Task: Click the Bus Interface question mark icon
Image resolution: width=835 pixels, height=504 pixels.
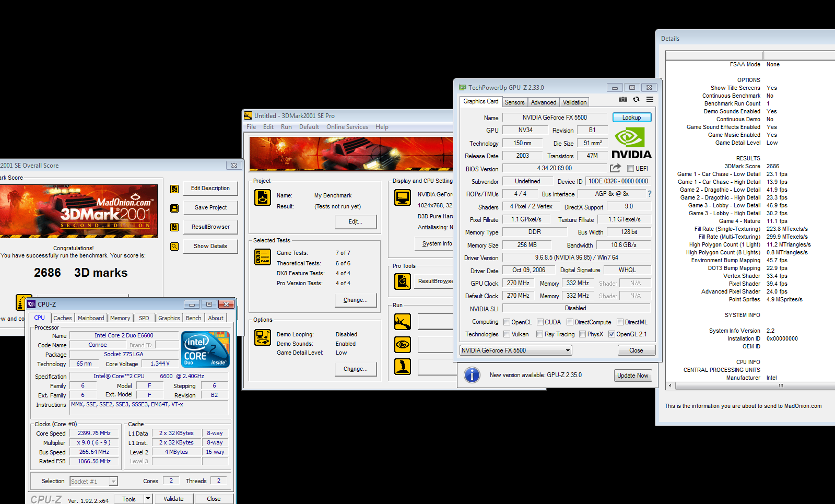Action: point(650,194)
